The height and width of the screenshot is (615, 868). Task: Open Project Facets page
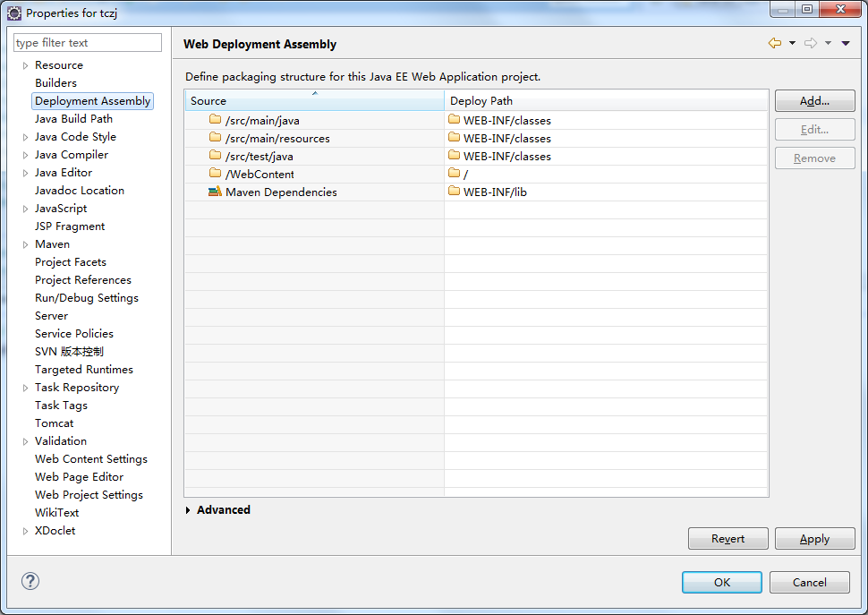click(x=71, y=261)
